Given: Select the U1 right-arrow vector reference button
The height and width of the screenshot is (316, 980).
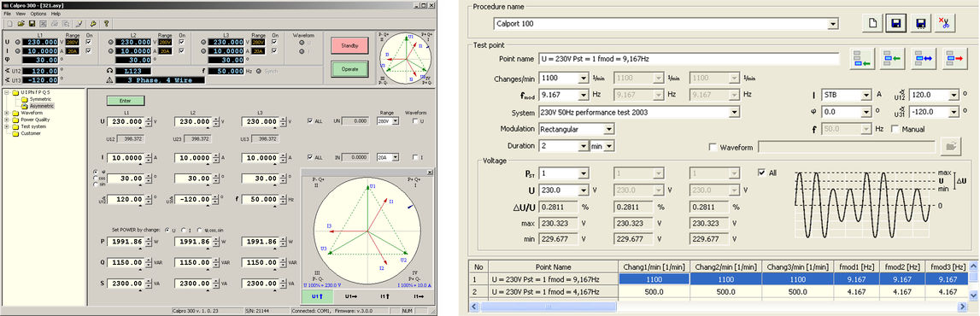Looking at the screenshot, I should click(351, 297).
